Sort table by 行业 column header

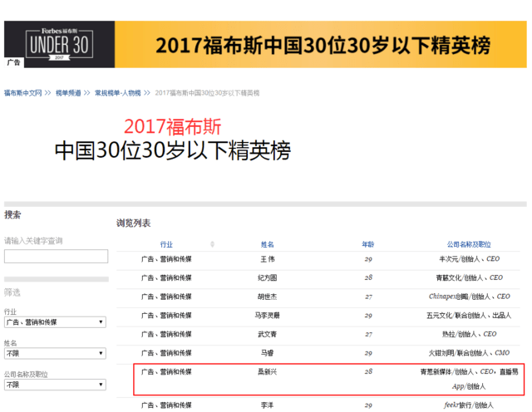click(x=166, y=244)
